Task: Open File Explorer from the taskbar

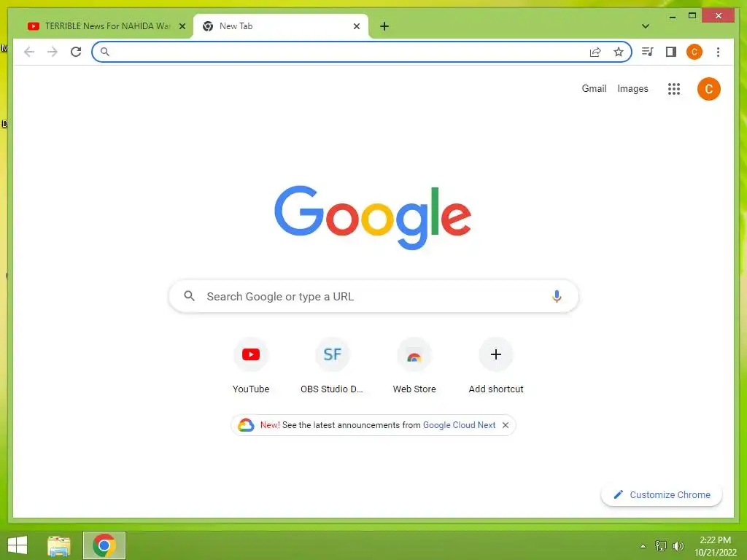Action: point(59,545)
